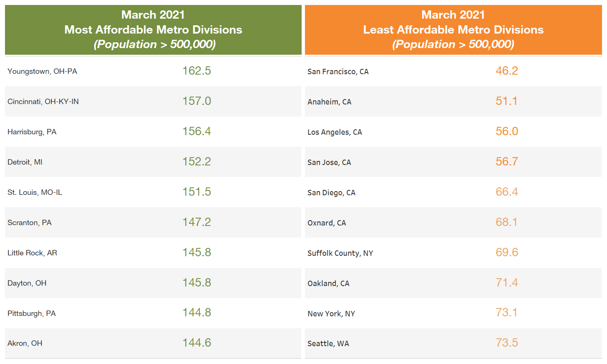Click the 147.2 value for Scranton

(197, 222)
